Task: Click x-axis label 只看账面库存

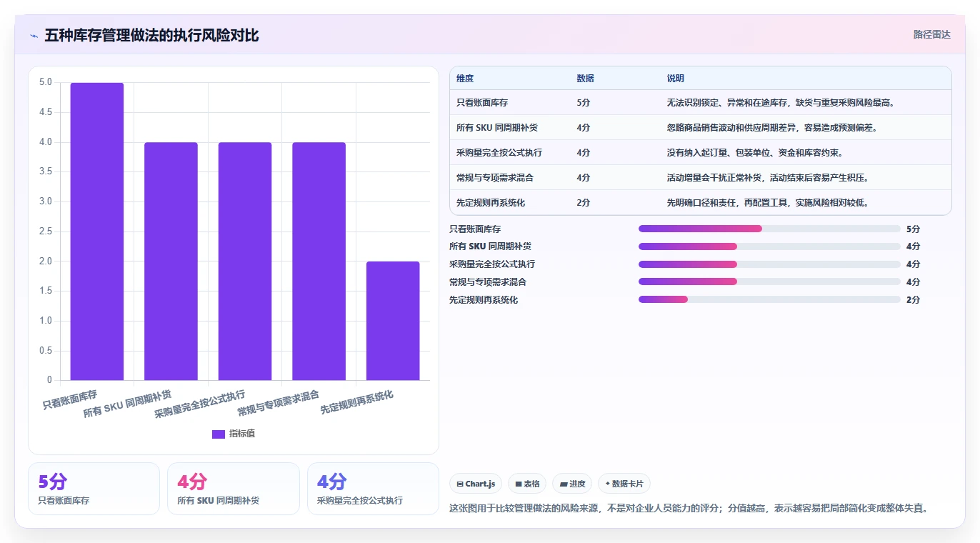Action: click(x=70, y=400)
